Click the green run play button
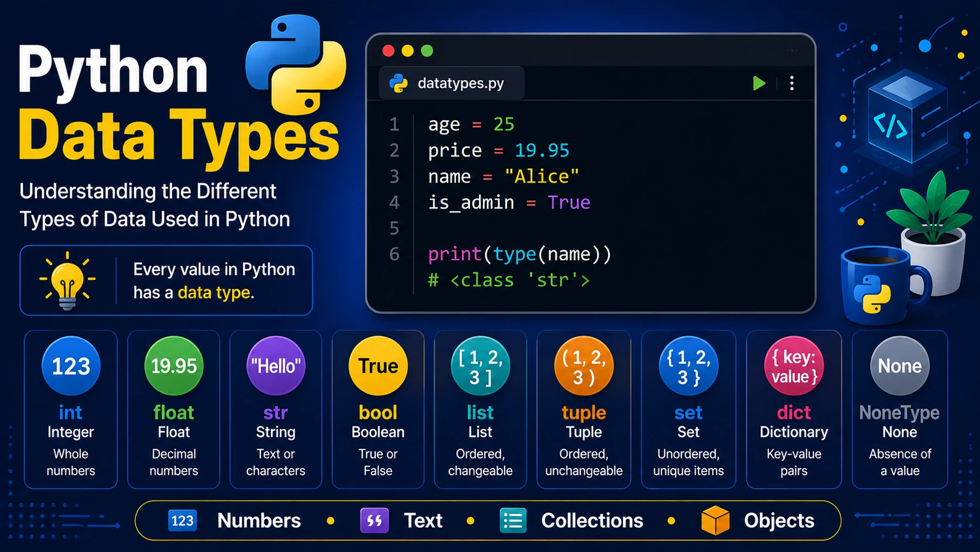Viewport: 980px width, 552px height. tap(759, 83)
